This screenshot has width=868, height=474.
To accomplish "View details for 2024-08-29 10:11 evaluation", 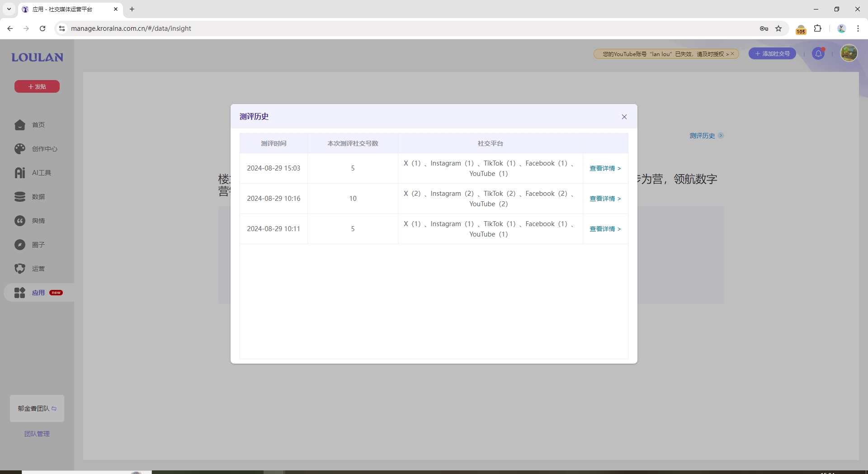I will click(x=605, y=229).
